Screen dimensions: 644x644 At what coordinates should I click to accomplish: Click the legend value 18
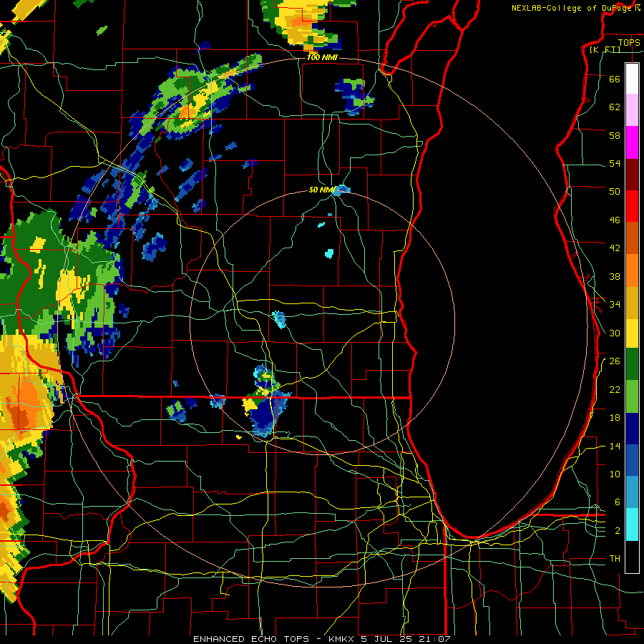(615, 418)
